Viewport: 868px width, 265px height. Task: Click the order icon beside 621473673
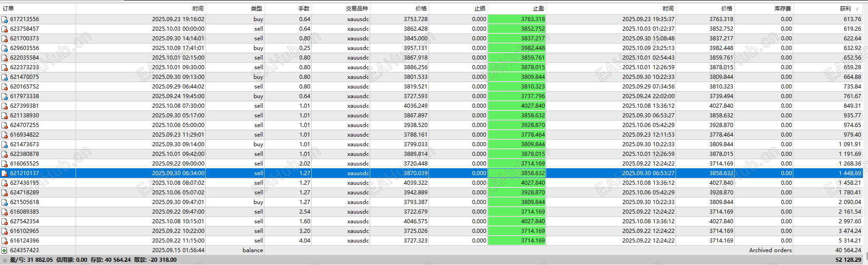tap(5, 144)
